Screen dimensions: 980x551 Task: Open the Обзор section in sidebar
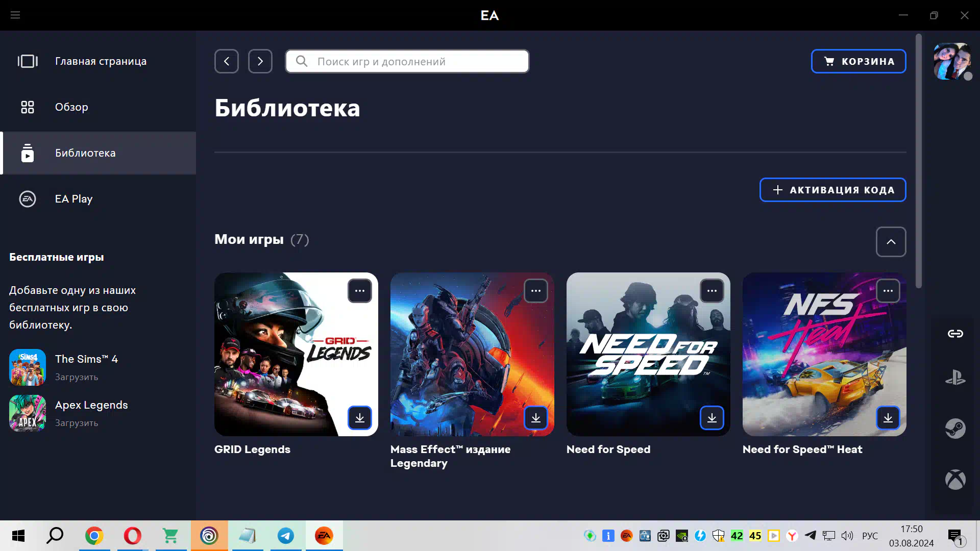(x=98, y=107)
